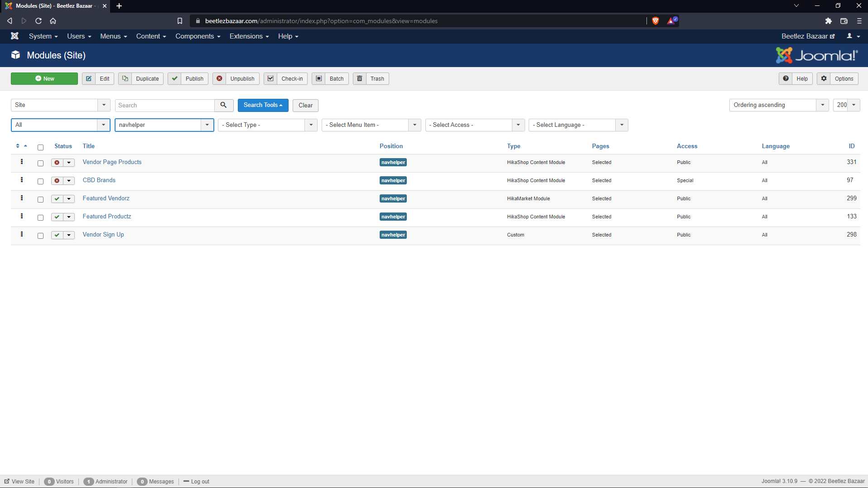
Task: Sort the table by ID column
Action: [852, 146]
